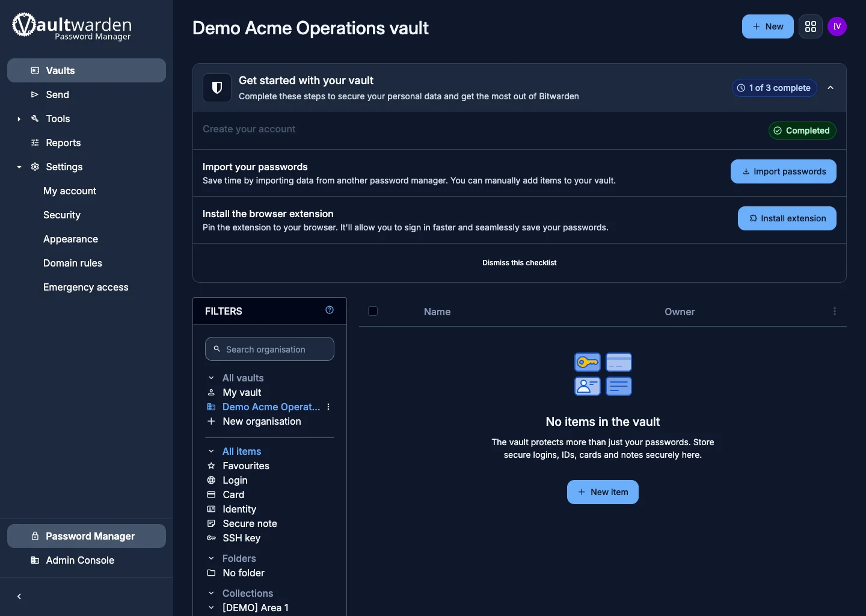Click the SSH key icon
Viewport: 866px width, 616px height.
point(211,538)
